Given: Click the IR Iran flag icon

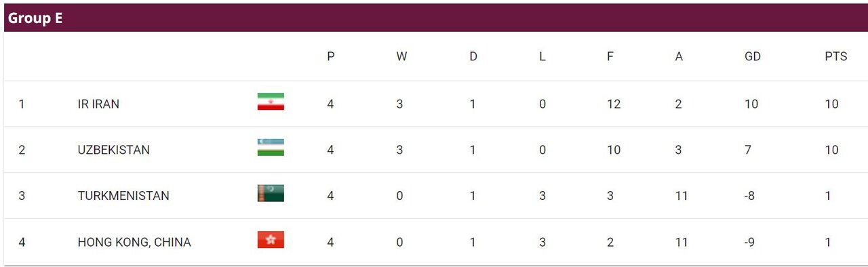Looking at the screenshot, I should 271,102.
